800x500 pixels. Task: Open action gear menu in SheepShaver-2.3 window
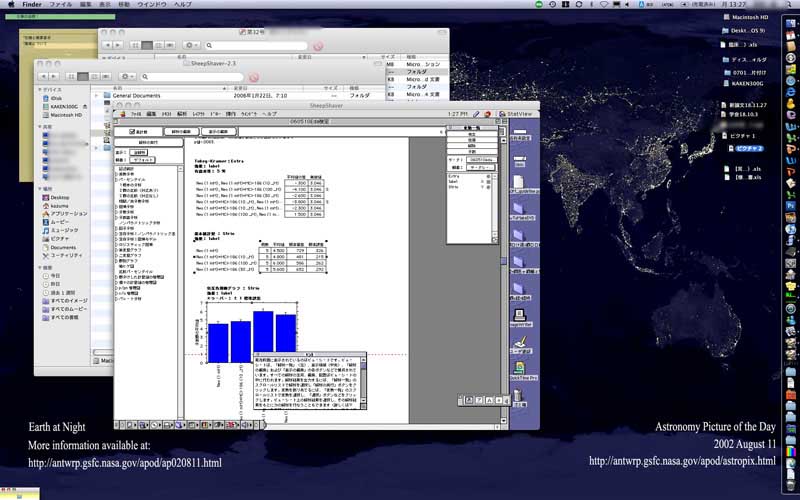pos(127,76)
